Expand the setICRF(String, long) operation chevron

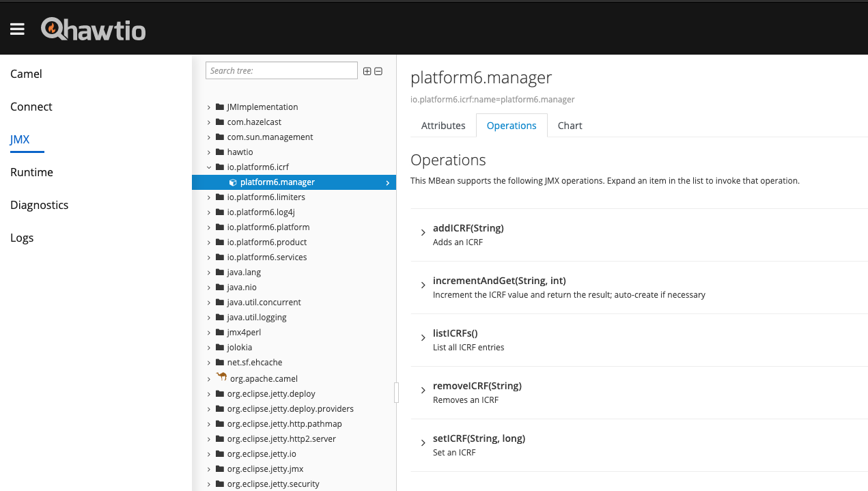(x=423, y=443)
